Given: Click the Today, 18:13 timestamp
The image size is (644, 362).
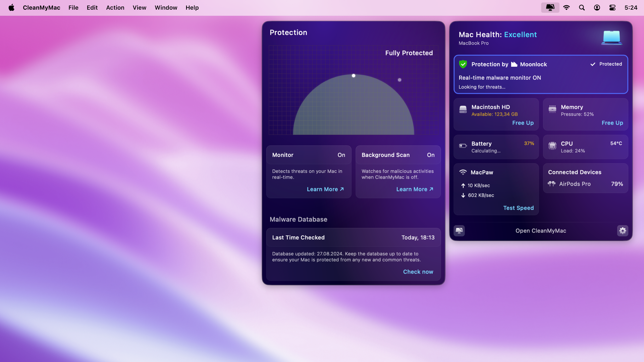Looking at the screenshot, I should [x=418, y=237].
